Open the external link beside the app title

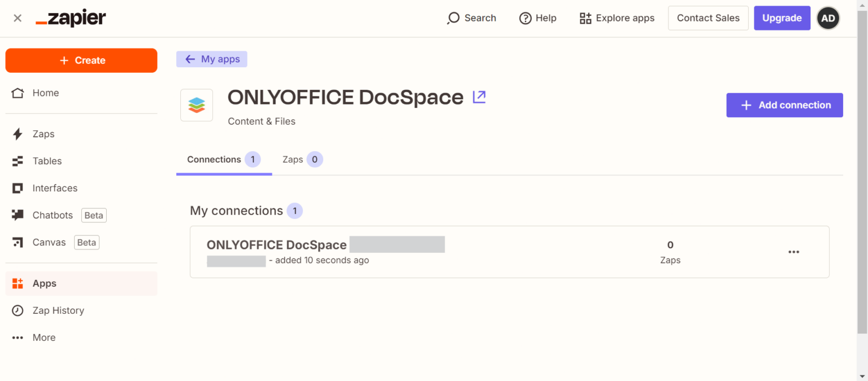pyautogui.click(x=479, y=97)
